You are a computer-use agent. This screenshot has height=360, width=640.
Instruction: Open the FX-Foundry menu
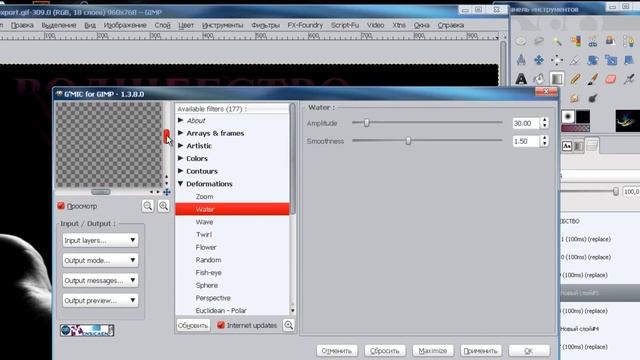point(305,25)
